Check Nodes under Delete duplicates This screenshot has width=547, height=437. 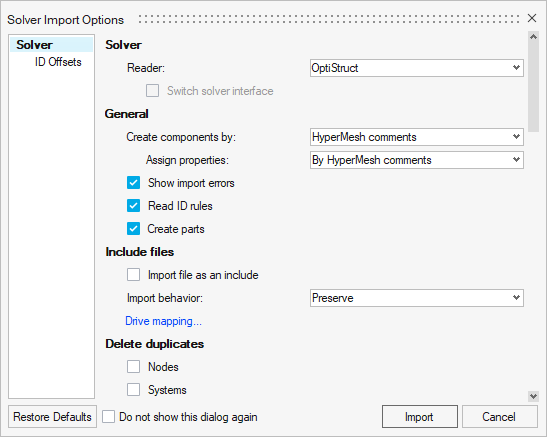click(x=133, y=367)
